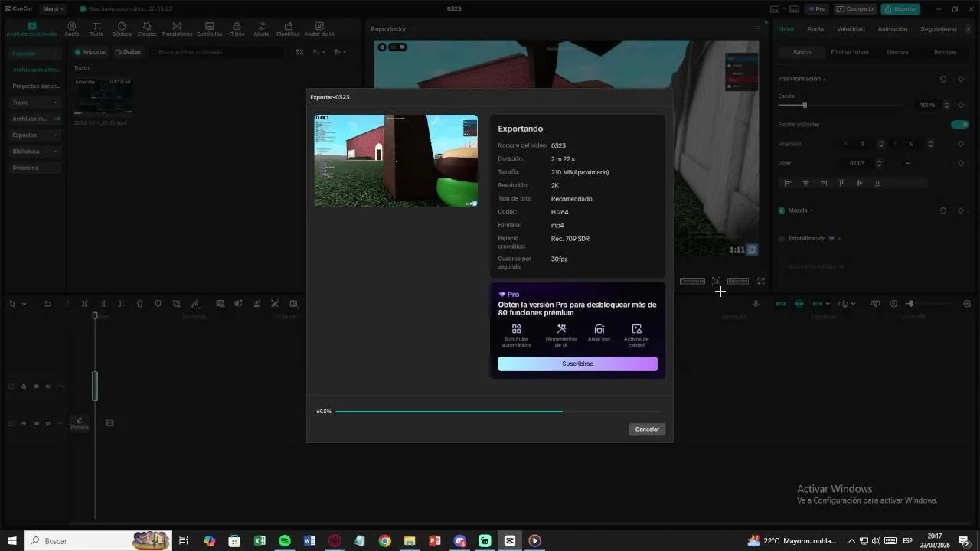Viewport: 980px width, 551px height.
Task: Select Archivos multimedia top tab
Action: pos(31,30)
